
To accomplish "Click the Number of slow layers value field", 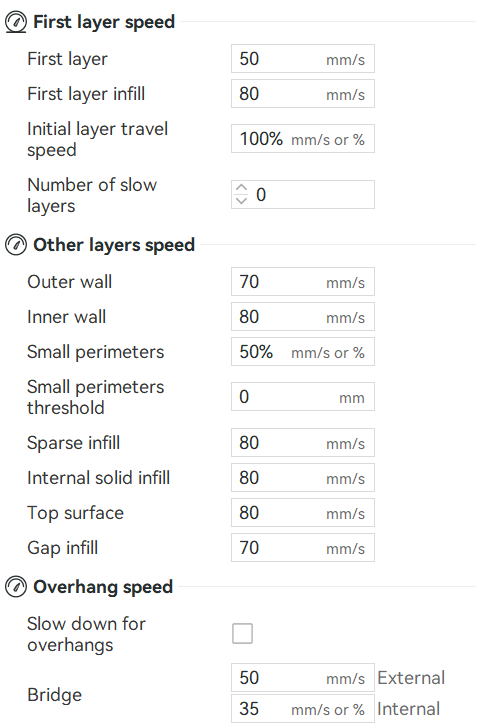I will point(312,195).
